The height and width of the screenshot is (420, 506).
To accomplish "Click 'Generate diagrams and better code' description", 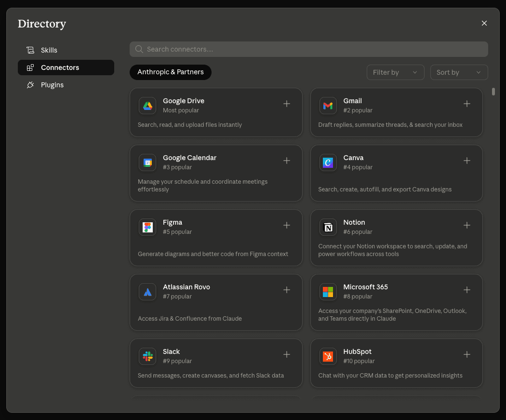I will (213, 254).
